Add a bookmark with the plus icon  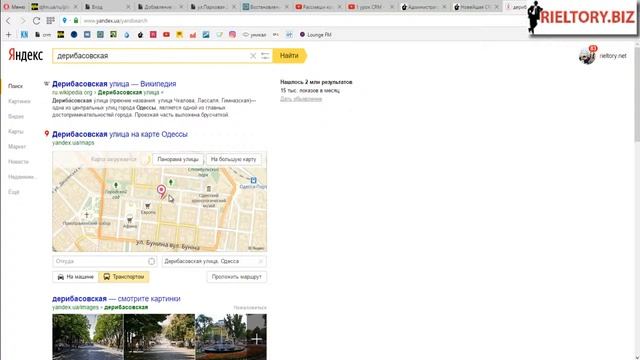9,35
